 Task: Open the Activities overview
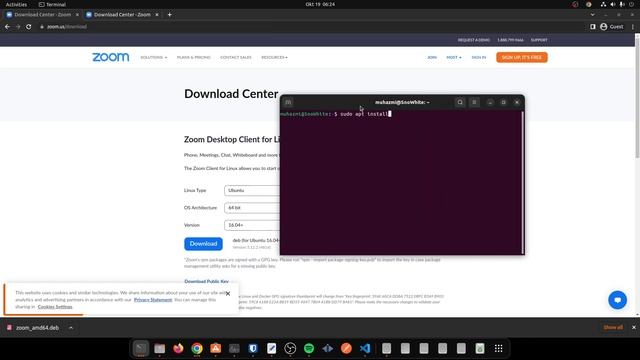tap(16, 4)
